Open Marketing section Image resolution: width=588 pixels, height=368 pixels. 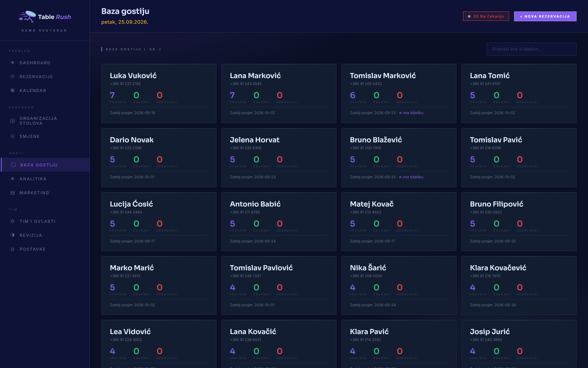[45, 193]
